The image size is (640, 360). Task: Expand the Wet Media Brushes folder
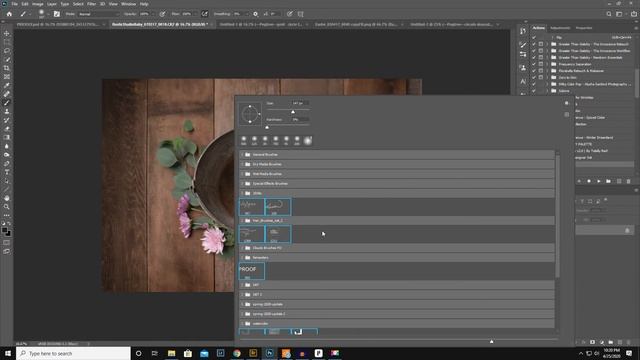242,174
